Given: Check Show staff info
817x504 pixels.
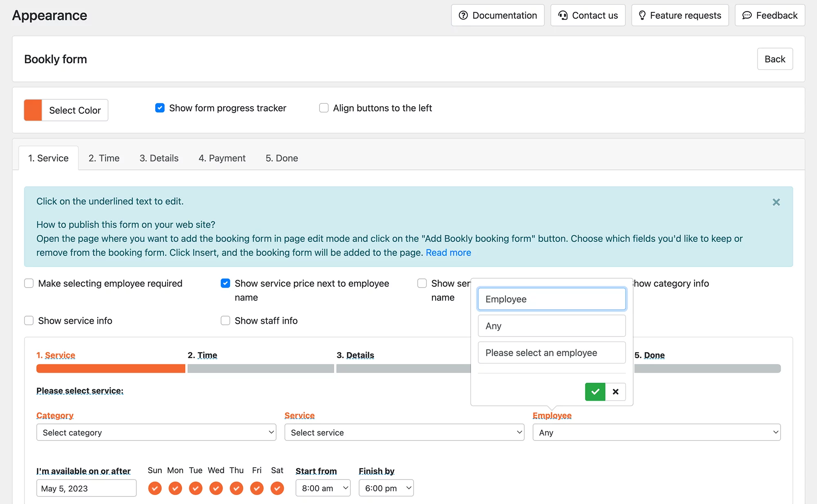Looking at the screenshot, I should (225, 321).
